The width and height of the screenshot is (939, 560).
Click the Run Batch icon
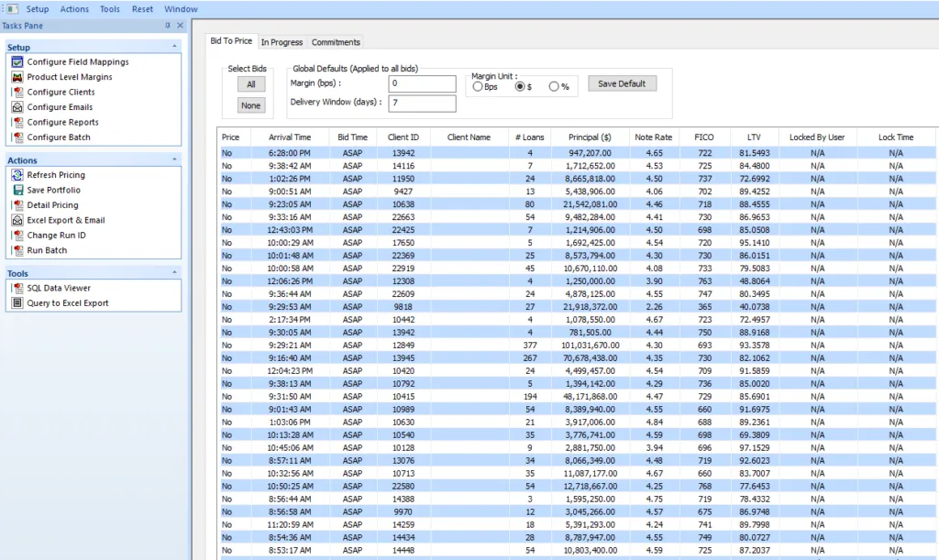click(x=20, y=249)
